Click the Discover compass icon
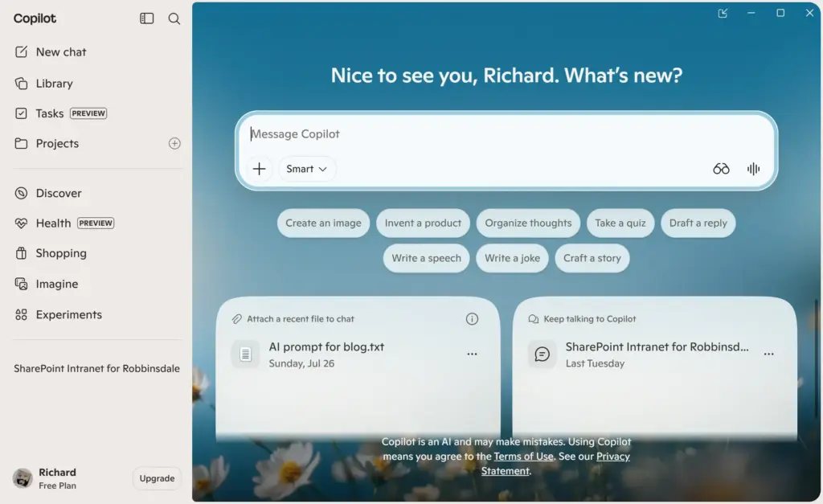The image size is (823, 504). point(21,193)
